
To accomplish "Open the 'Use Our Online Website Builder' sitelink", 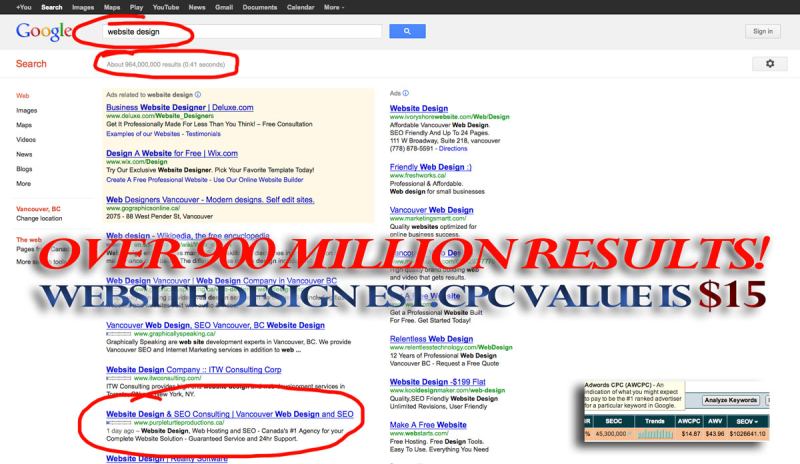I will (258, 180).
